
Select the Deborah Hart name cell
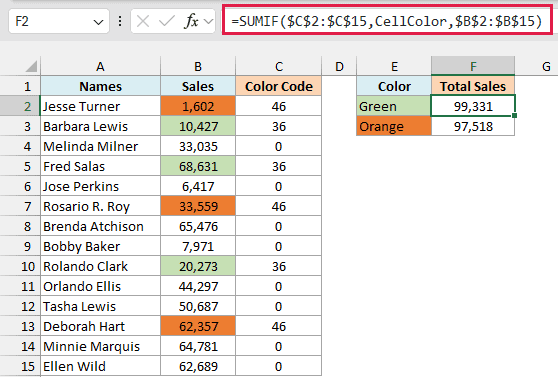tap(100, 326)
